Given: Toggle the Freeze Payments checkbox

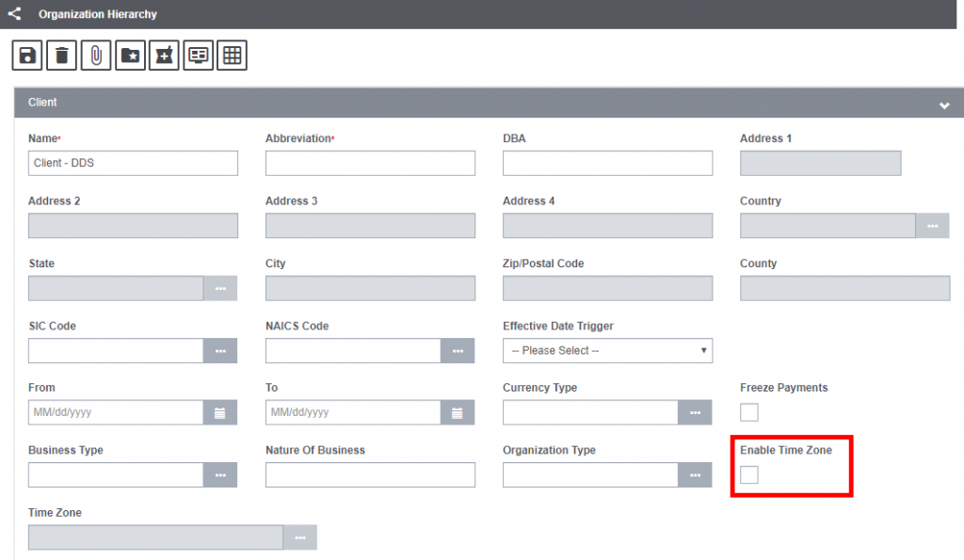Looking at the screenshot, I should (748, 412).
